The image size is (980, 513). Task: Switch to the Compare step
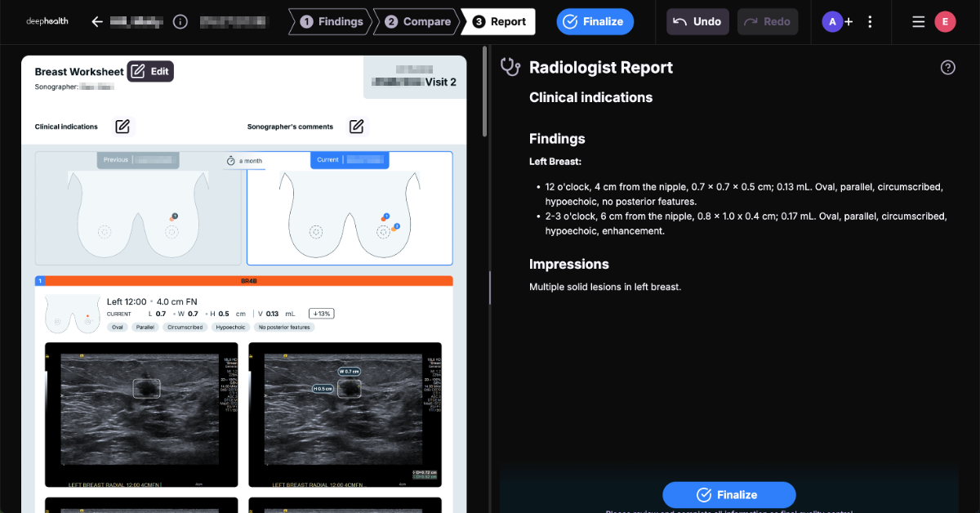click(x=417, y=22)
